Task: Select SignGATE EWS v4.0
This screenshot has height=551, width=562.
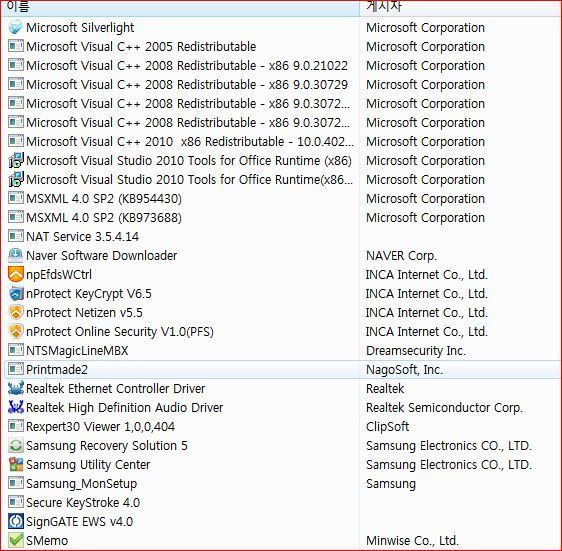Action: point(79,522)
